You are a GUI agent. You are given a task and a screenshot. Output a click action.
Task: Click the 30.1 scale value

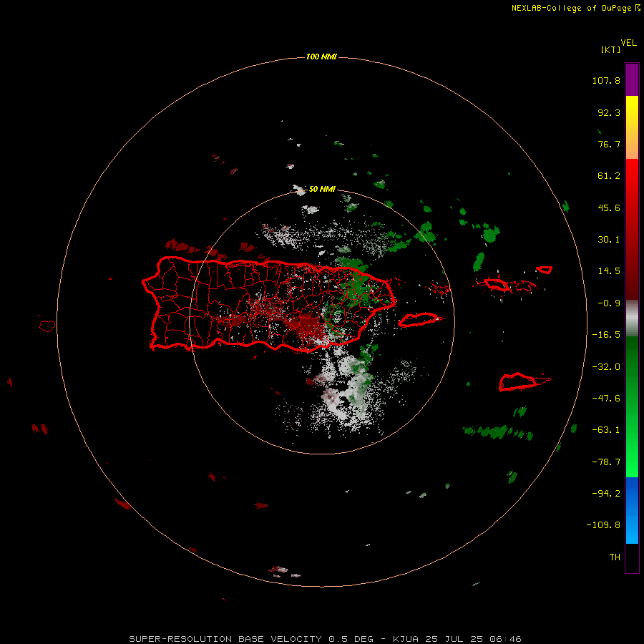tap(609, 240)
